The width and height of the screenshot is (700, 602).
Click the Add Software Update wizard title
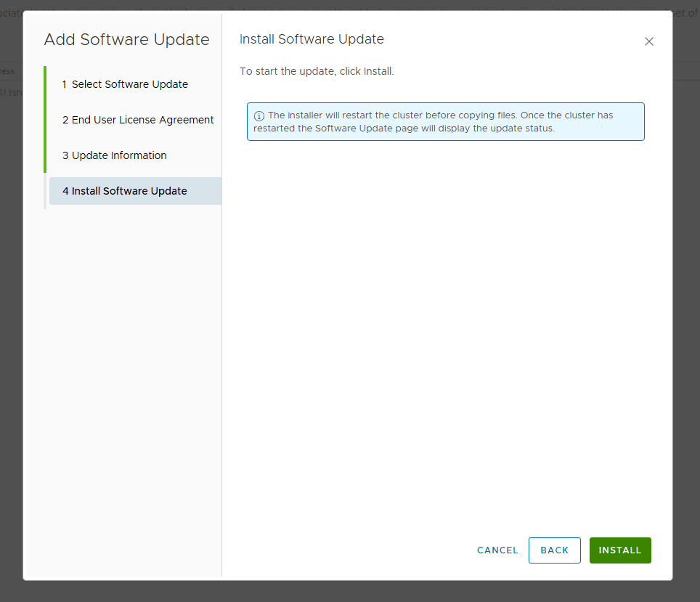point(126,40)
